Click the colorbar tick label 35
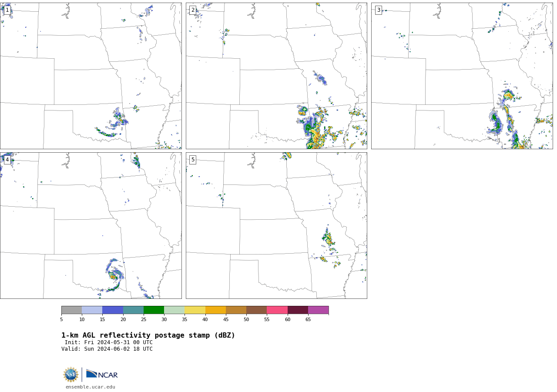557x392 pixels. point(185,320)
